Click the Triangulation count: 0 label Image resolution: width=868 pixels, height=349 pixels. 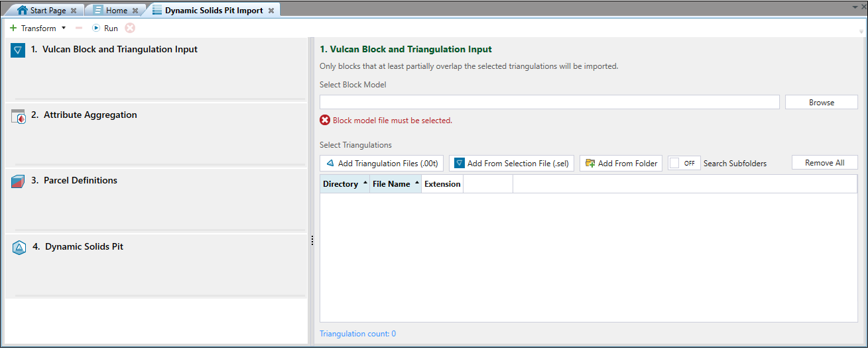(358, 334)
